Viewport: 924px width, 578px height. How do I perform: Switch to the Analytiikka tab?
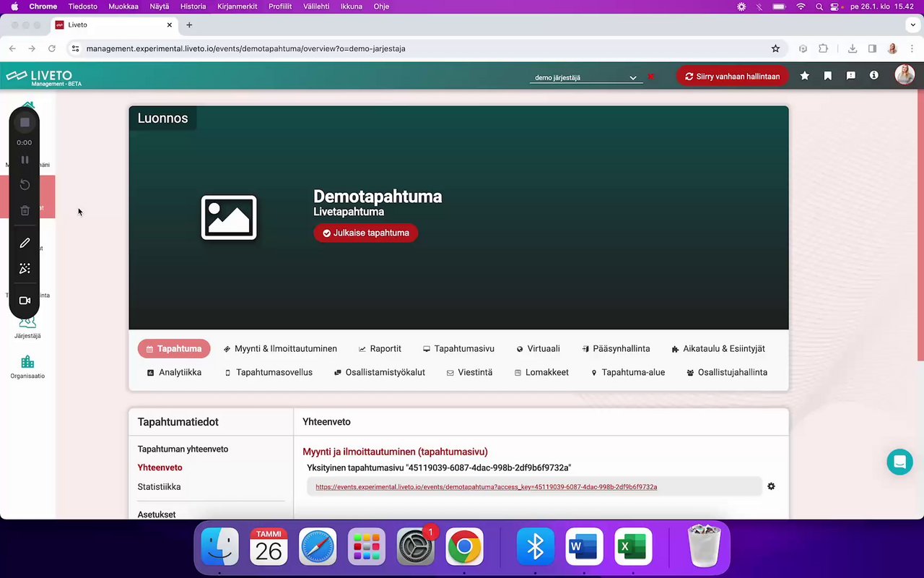point(174,372)
